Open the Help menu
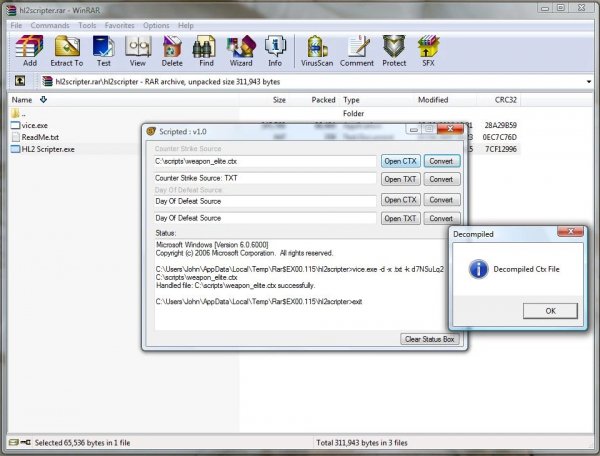Screen dimensions: 600x456 186,26
